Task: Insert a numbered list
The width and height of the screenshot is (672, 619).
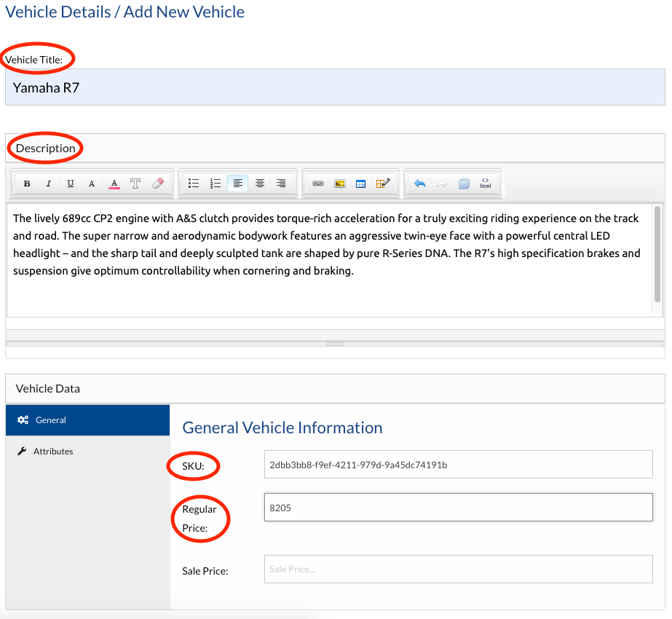Action: pos(216,184)
